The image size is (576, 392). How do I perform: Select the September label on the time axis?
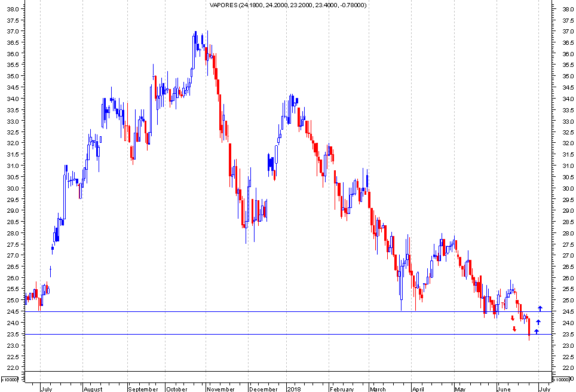pyautogui.click(x=143, y=389)
